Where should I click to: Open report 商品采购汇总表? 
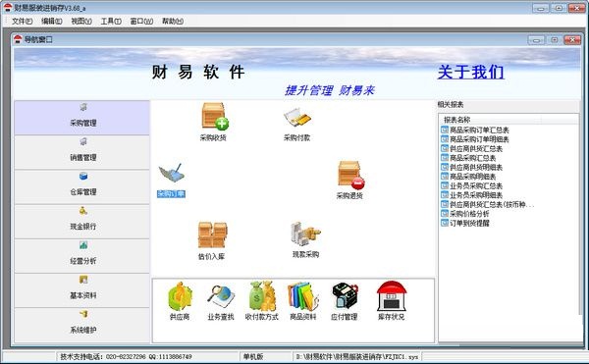[468, 158]
